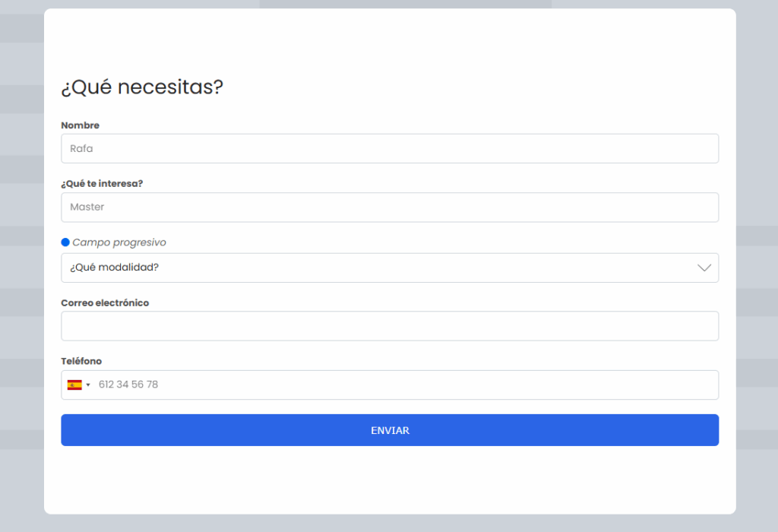Submit the form with ENVIAR button
Image resolution: width=778 pixels, height=532 pixels.
[390, 430]
